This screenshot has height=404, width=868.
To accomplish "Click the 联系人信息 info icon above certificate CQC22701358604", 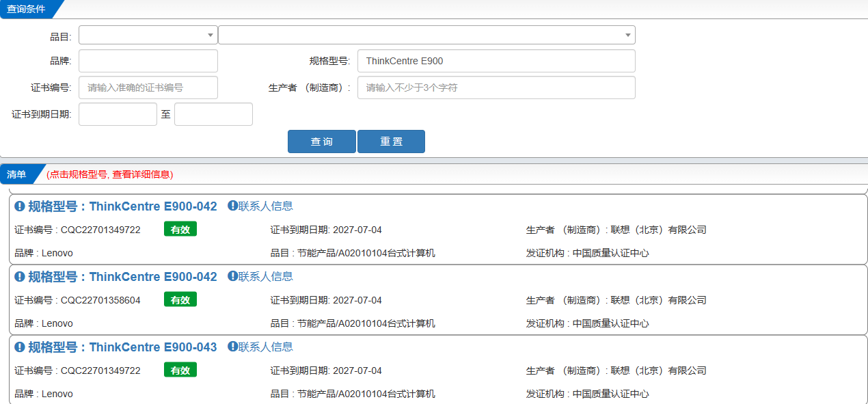I will click(232, 276).
